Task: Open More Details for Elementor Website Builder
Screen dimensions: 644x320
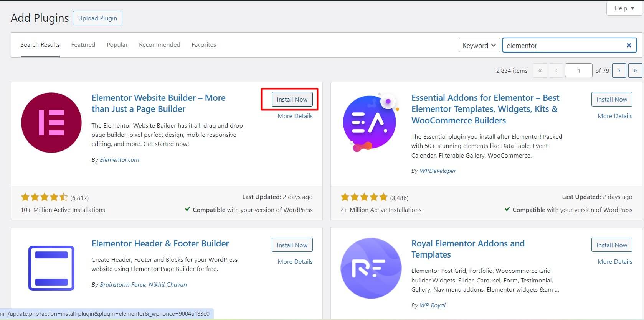Action: pos(295,116)
